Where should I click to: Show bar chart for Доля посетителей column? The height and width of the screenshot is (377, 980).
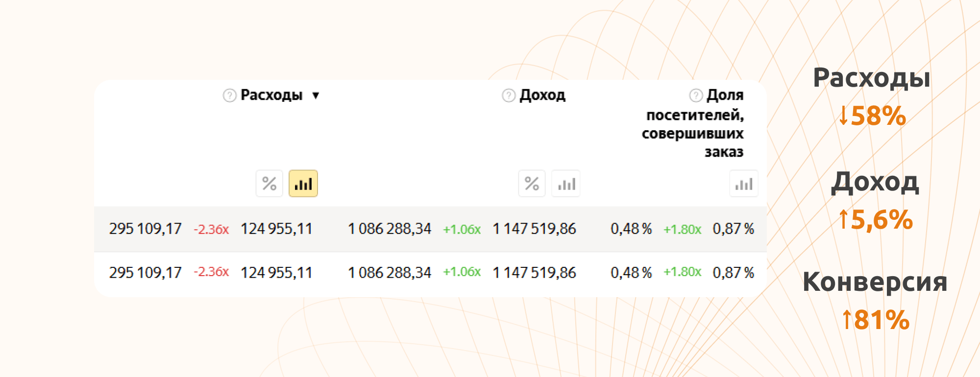743,184
